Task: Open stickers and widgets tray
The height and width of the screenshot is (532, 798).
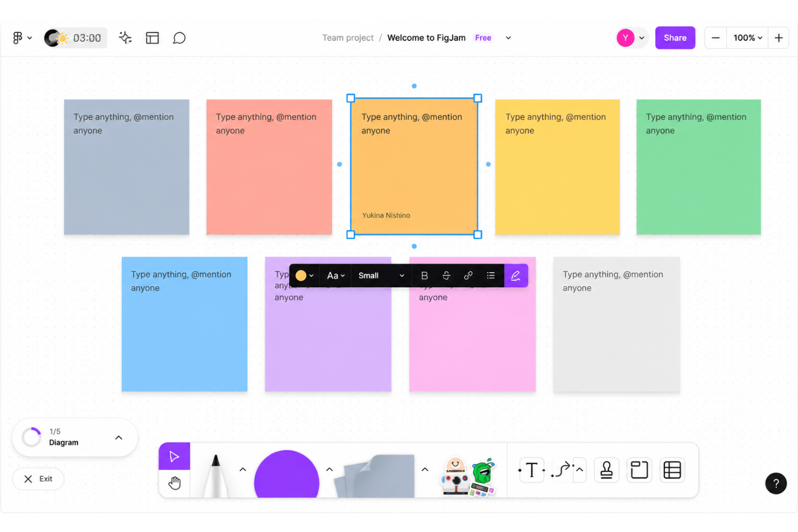Action: point(468,476)
